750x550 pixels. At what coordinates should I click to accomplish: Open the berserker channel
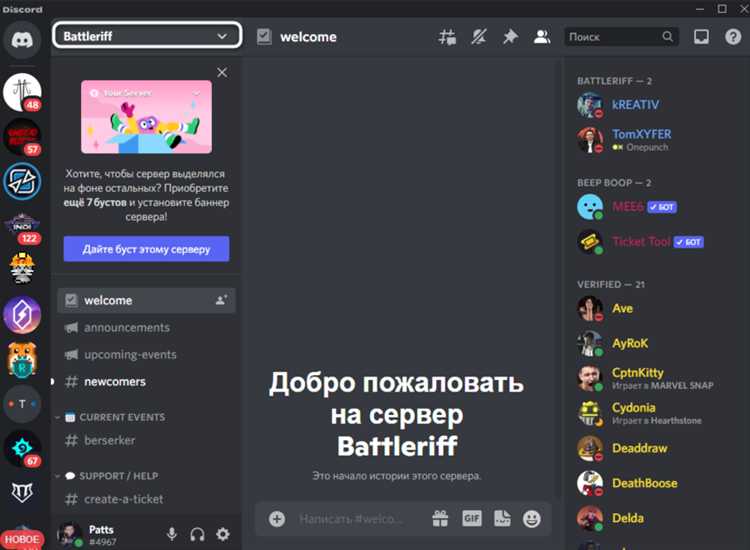[x=146, y=440]
